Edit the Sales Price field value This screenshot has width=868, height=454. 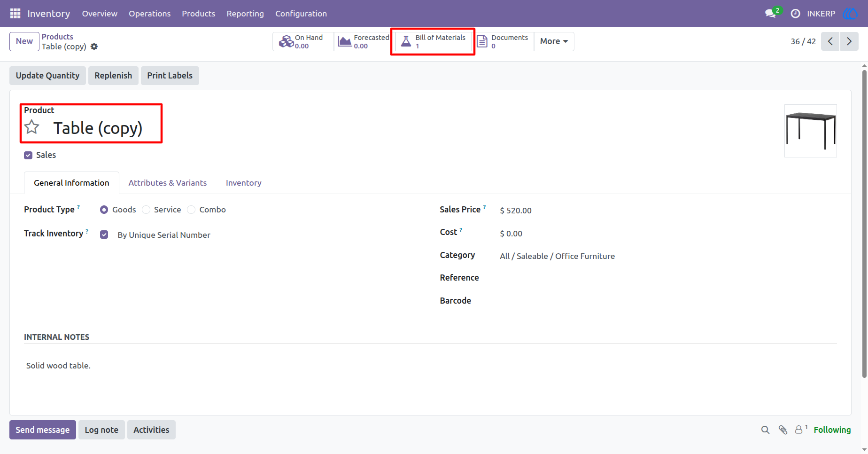pos(516,211)
